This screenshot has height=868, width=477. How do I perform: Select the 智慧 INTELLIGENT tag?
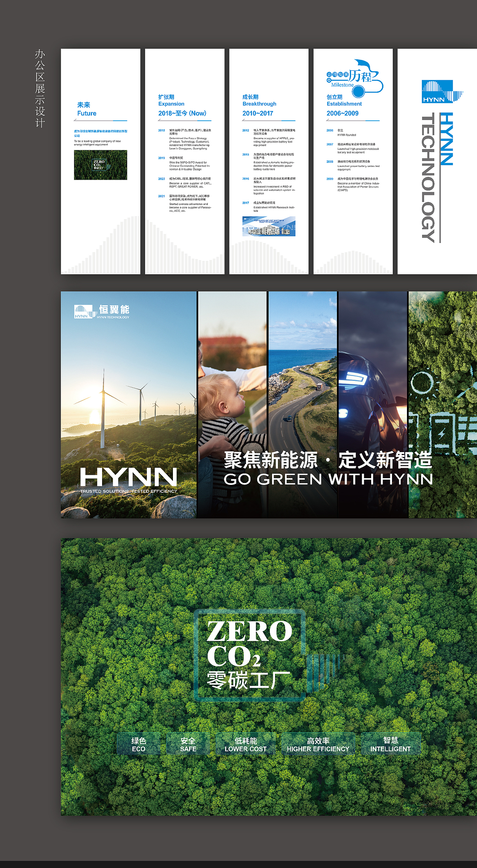[x=391, y=744]
